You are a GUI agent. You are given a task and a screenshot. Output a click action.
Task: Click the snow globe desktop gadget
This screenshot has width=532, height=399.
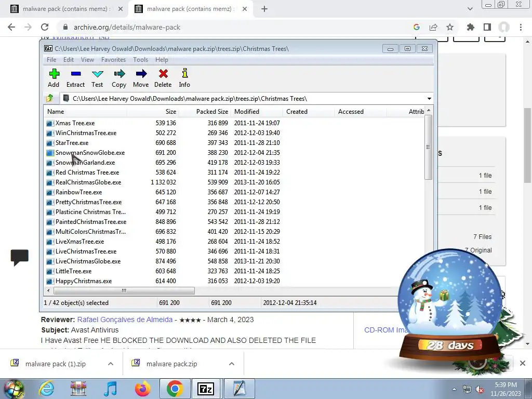coord(450,305)
